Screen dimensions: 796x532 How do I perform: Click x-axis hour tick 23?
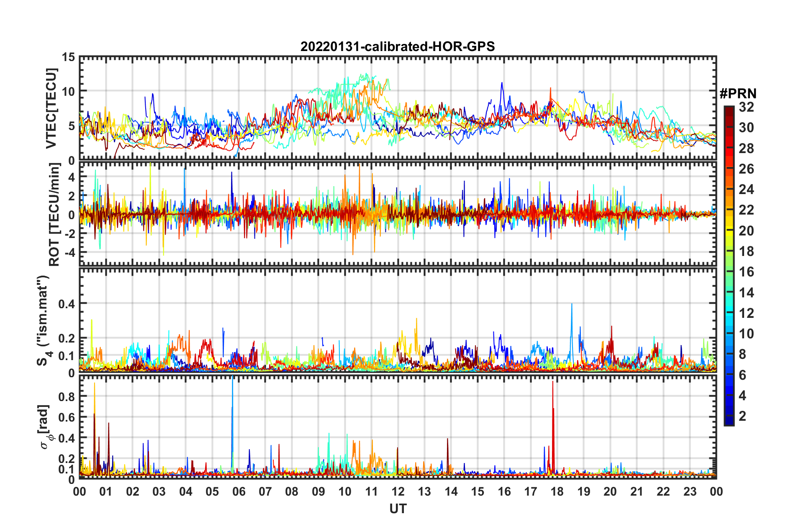click(690, 491)
